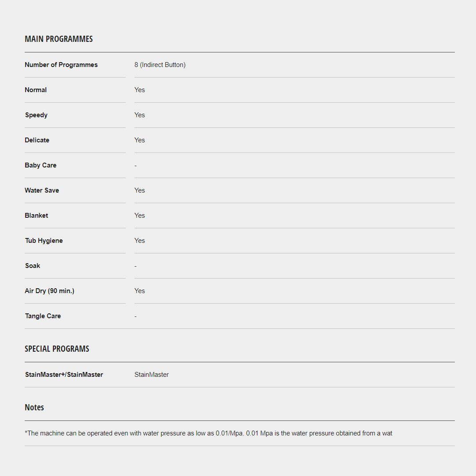Click the SPECIAL PROGRAMS heading
476x476 pixels.
point(57,349)
